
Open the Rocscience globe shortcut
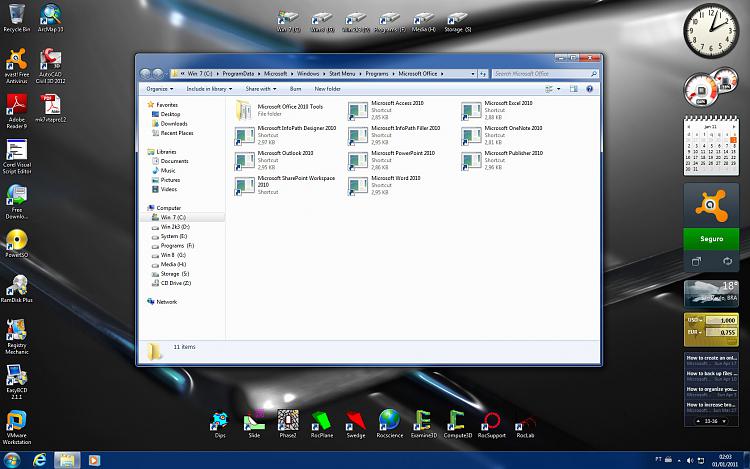[390, 425]
